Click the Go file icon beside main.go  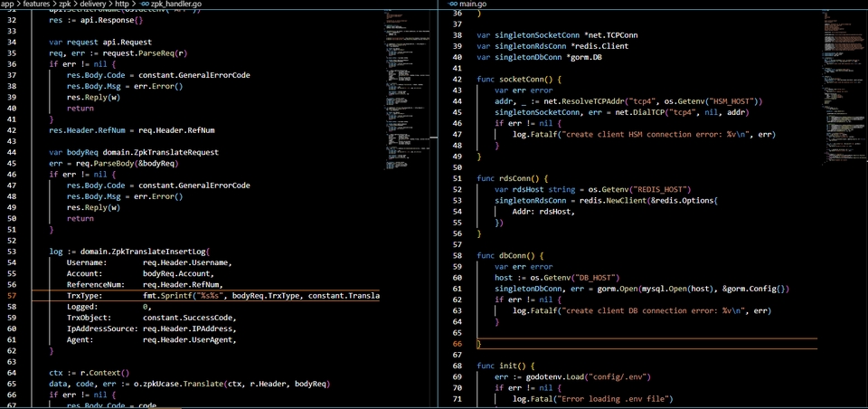[x=454, y=5]
